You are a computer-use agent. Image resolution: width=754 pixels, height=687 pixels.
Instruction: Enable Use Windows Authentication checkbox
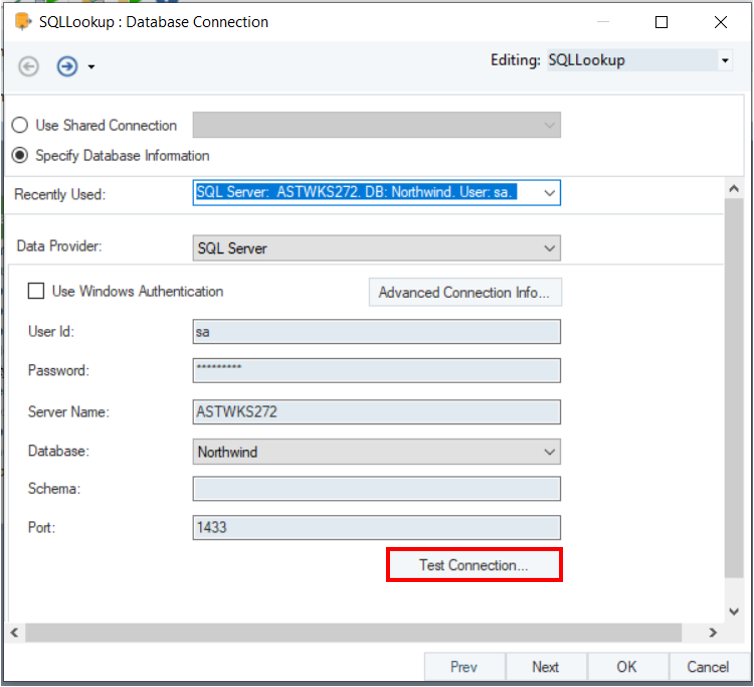(36, 291)
